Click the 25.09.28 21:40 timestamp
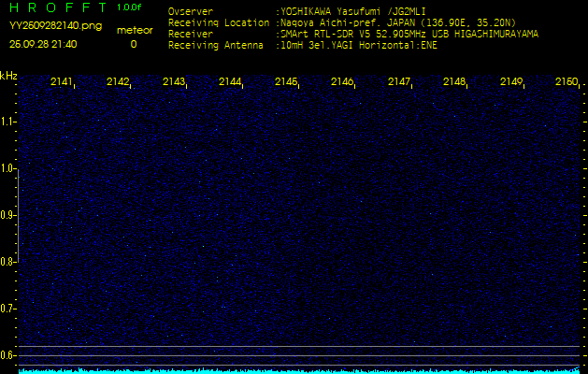 (x=43, y=44)
